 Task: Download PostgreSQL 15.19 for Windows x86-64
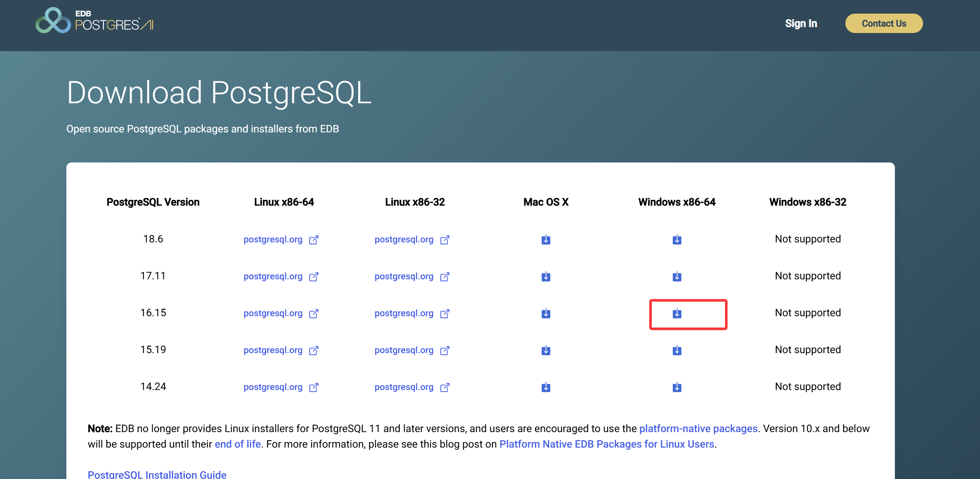(677, 351)
